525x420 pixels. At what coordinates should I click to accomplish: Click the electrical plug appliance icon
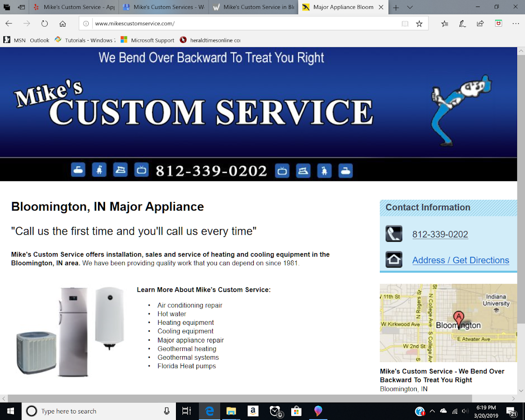[x=99, y=170]
